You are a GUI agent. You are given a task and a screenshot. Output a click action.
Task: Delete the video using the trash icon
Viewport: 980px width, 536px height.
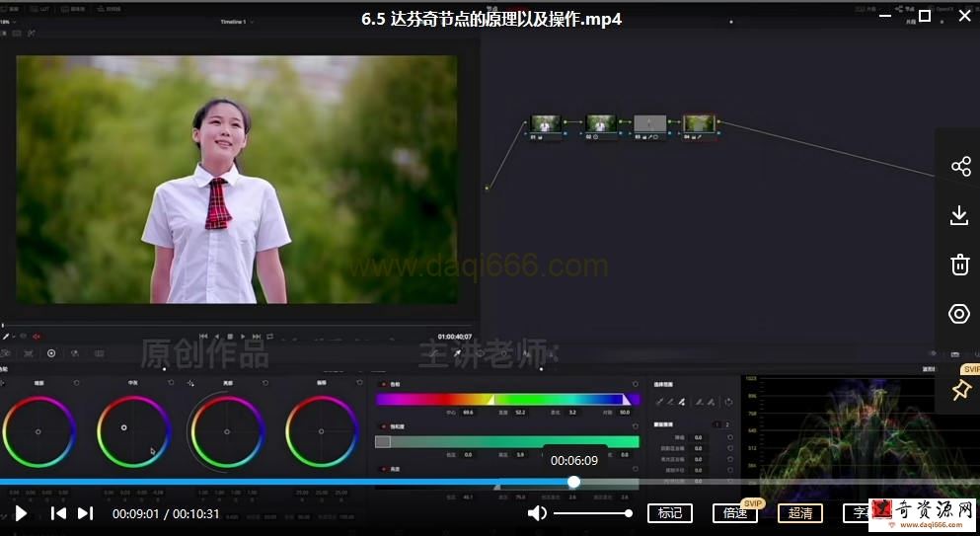coord(960,265)
